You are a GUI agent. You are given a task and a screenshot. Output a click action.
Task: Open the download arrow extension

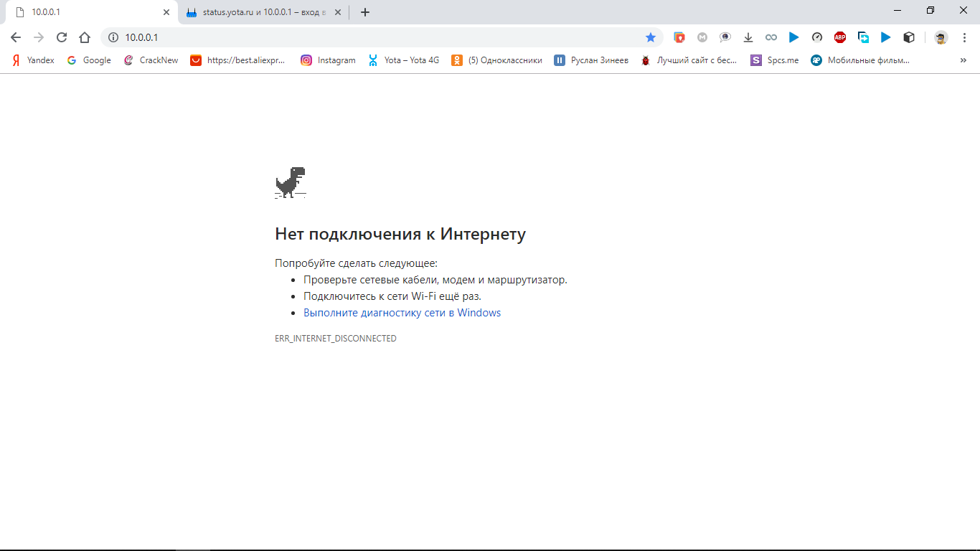click(x=748, y=37)
